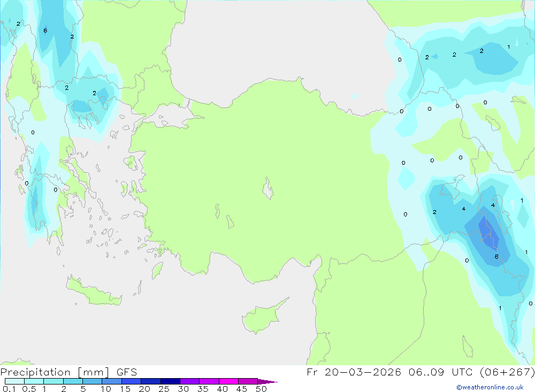Click the '06..09 UTC' time range text
Image resolution: width=535 pixels, height=392 pixels.
point(440,372)
